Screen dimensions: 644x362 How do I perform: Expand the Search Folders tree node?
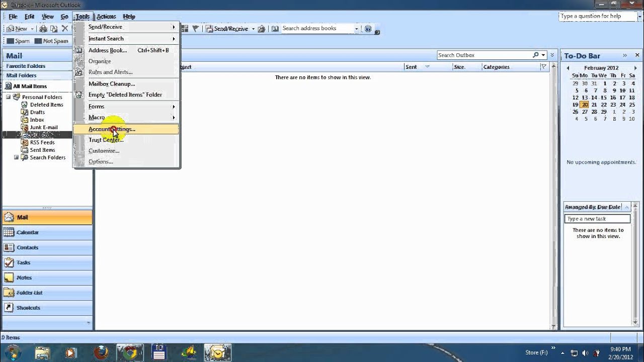coord(16,157)
